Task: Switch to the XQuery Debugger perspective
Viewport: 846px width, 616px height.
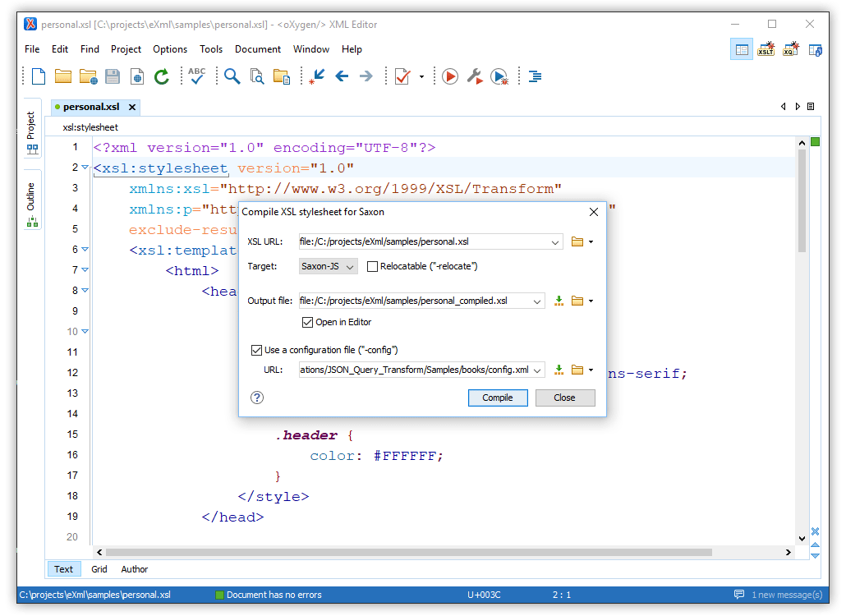Action: (791, 49)
